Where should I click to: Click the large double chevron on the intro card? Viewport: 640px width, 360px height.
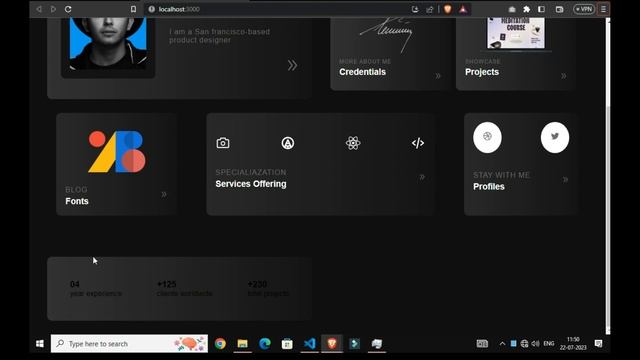point(292,65)
